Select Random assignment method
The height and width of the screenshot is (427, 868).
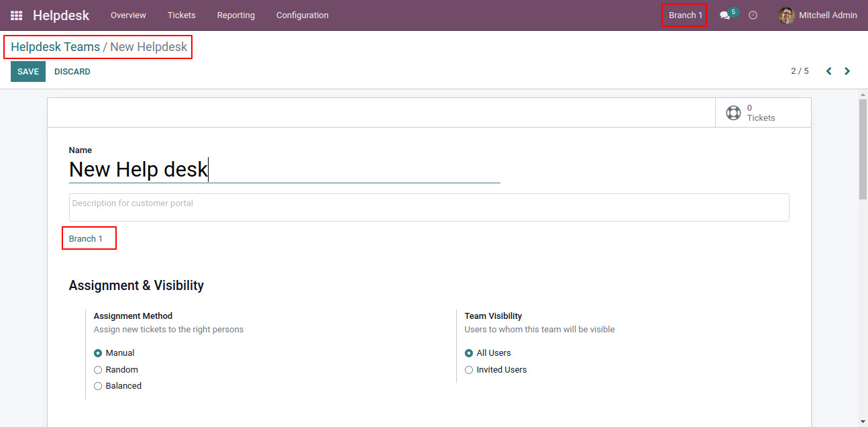(98, 370)
